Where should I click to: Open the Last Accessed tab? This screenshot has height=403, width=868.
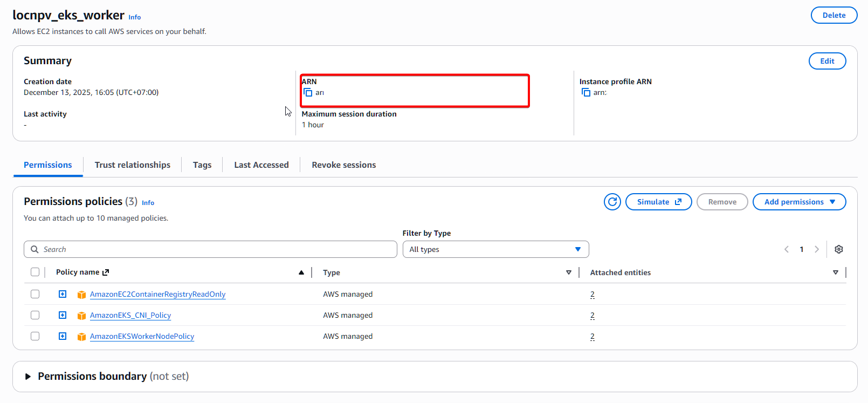(x=261, y=165)
